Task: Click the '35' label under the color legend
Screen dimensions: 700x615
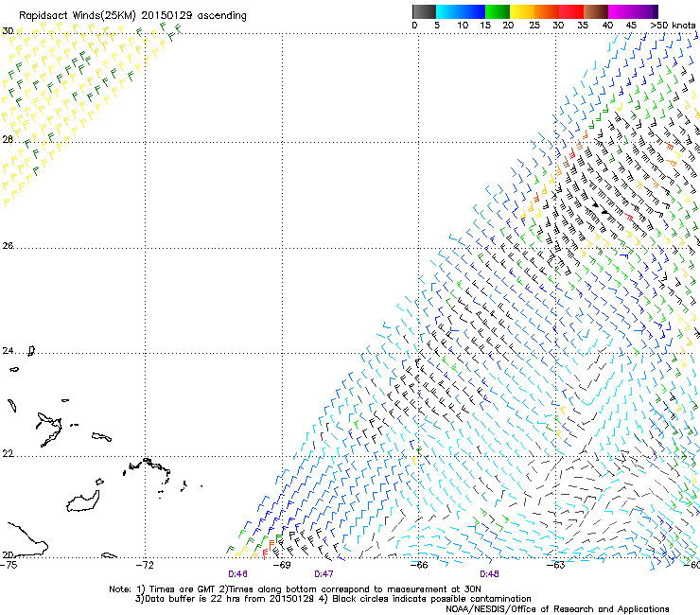Action: click(583, 26)
